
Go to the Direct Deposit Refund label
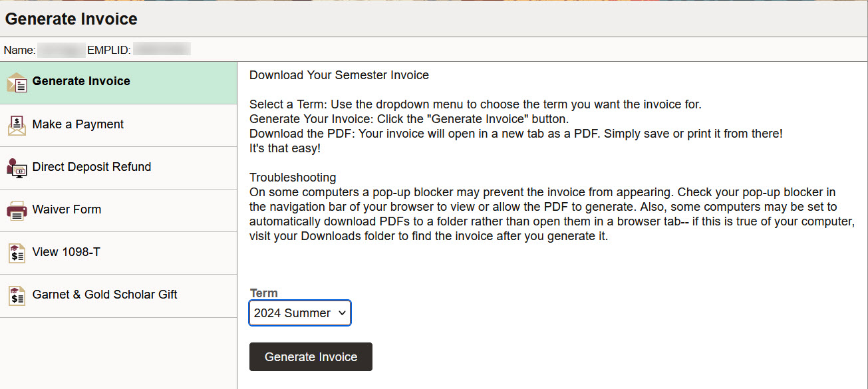click(x=92, y=167)
